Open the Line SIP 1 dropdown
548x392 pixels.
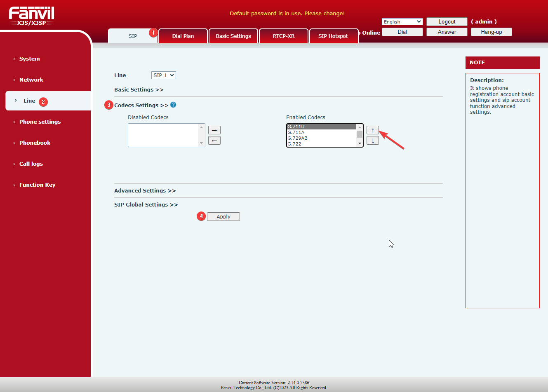(x=163, y=75)
